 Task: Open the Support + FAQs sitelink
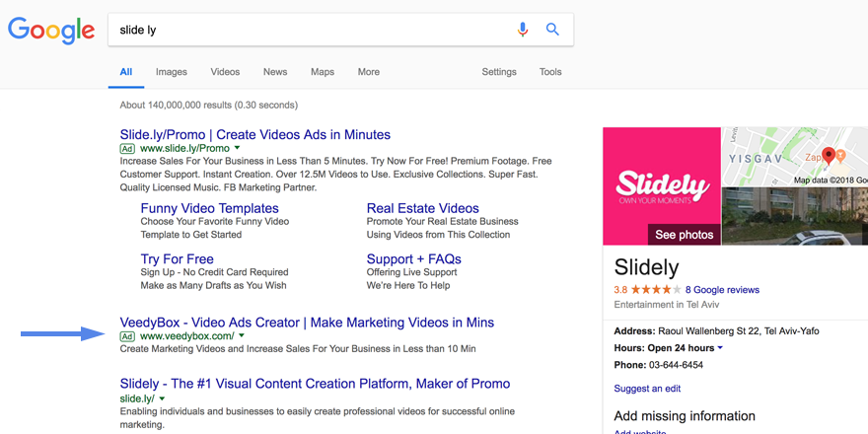[x=414, y=259]
